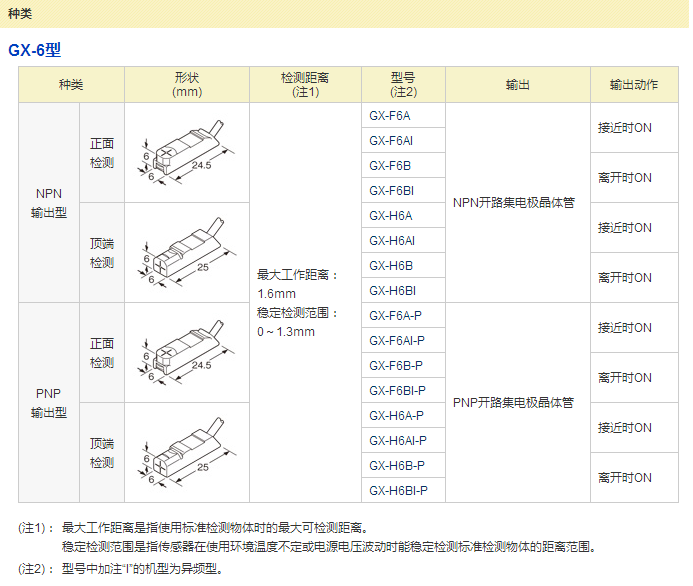693x586 pixels.
Task: Click the 注2 footnote about 异频型 models
Action: [x=140, y=569]
